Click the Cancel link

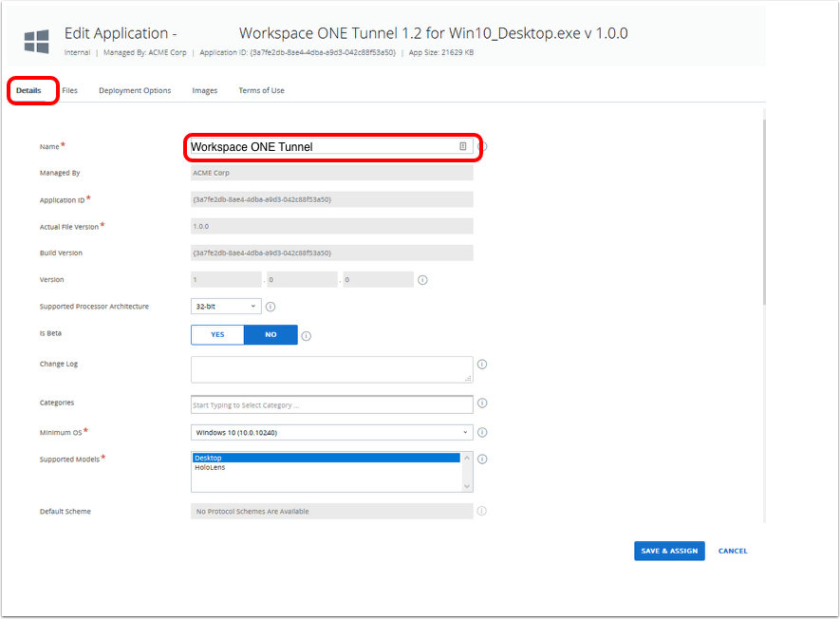point(733,551)
